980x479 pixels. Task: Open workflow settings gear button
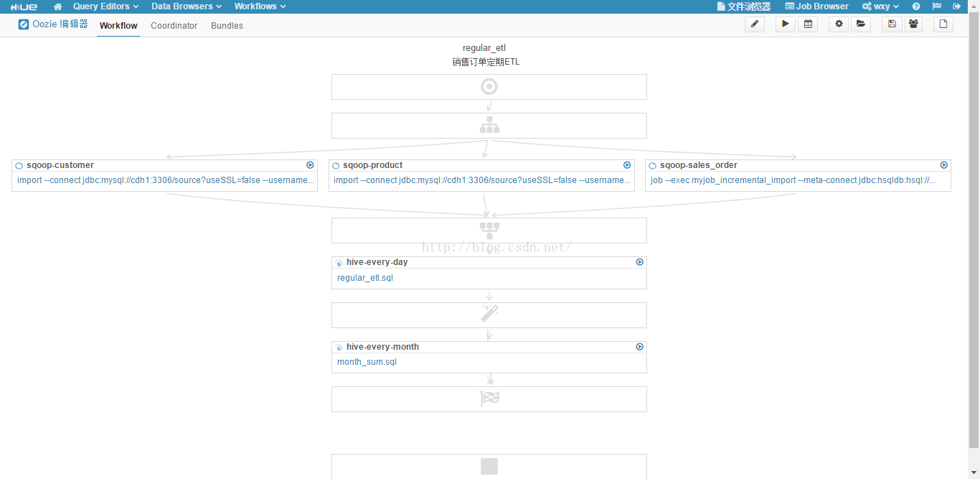tap(839, 24)
